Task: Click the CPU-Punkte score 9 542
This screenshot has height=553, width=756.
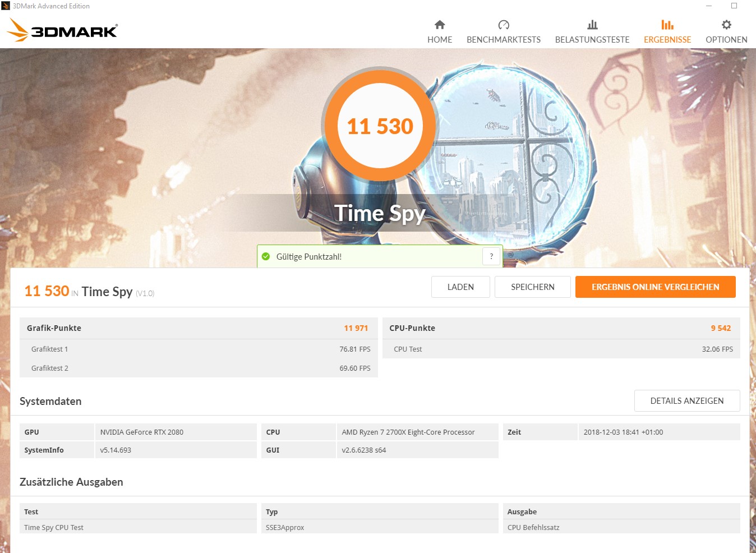Action: tap(721, 328)
